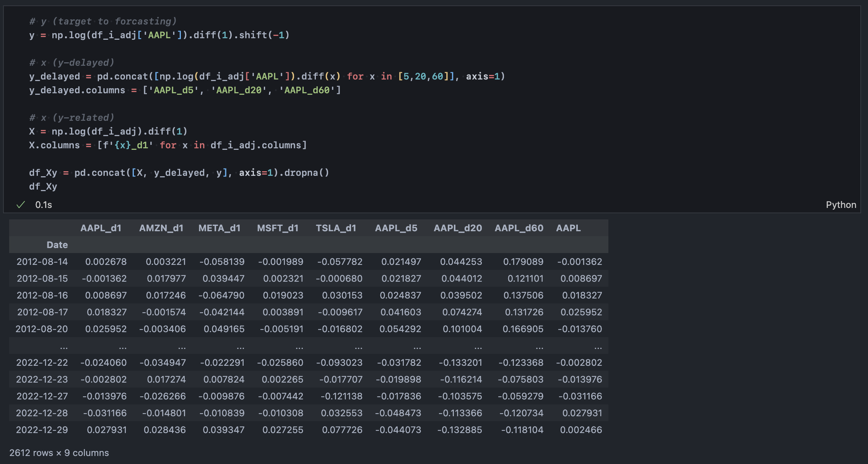This screenshot has width=868, height=464.
Task: Click the 0.039447 cell in META_d1 column
Action: point(224,279)
